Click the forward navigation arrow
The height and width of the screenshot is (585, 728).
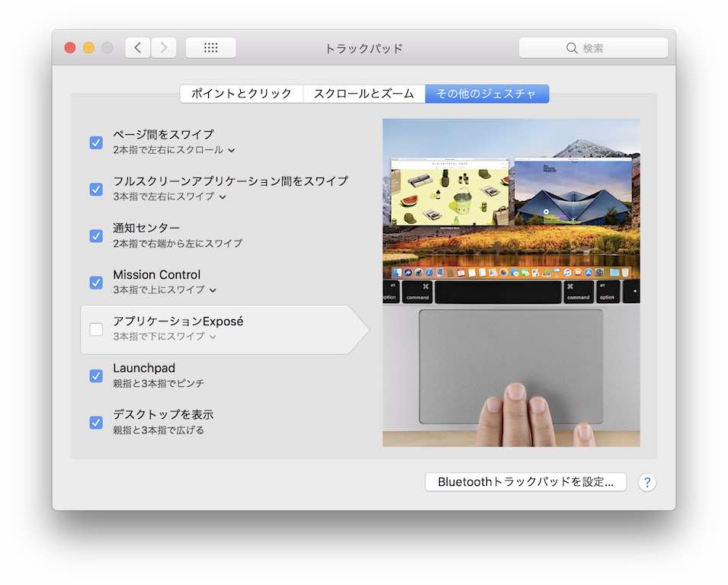(x=164, y=46)
